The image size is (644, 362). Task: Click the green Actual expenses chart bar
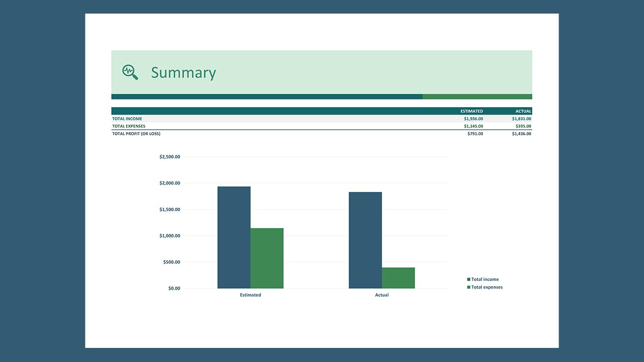398,277
